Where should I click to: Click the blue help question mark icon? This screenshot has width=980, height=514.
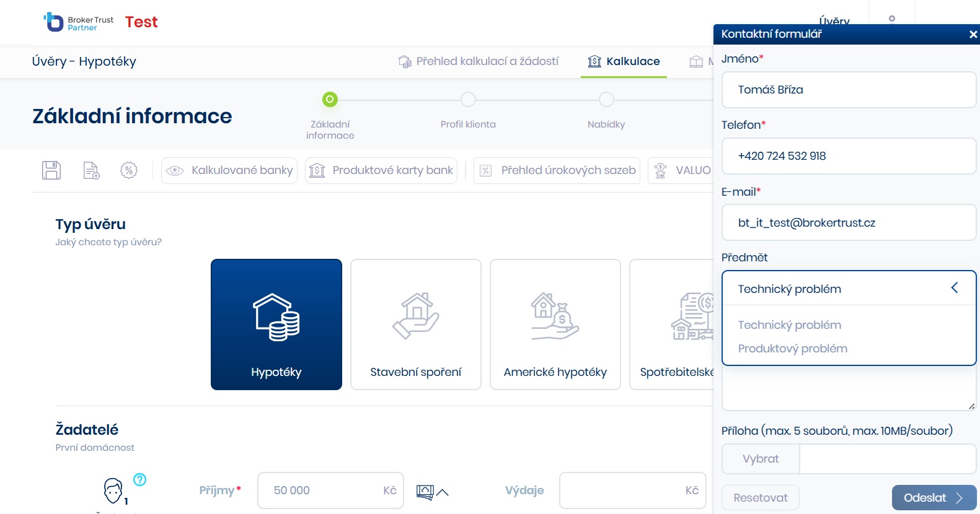coord(140,479)
